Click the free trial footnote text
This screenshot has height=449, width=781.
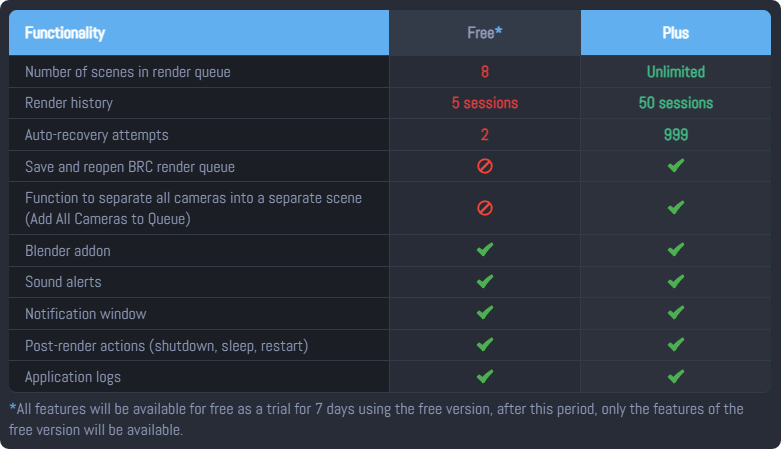[x=376, y=419]
